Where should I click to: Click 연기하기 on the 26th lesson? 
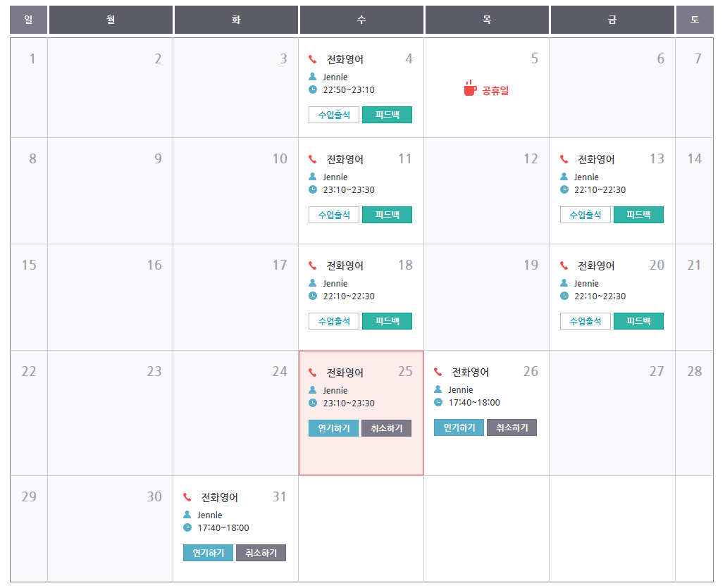[459, 427]
